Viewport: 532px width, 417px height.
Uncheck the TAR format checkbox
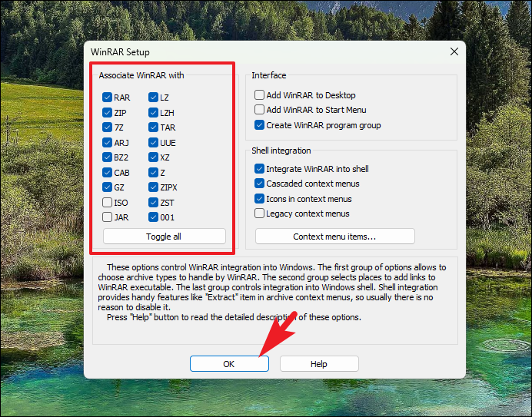tap(153, 127)
